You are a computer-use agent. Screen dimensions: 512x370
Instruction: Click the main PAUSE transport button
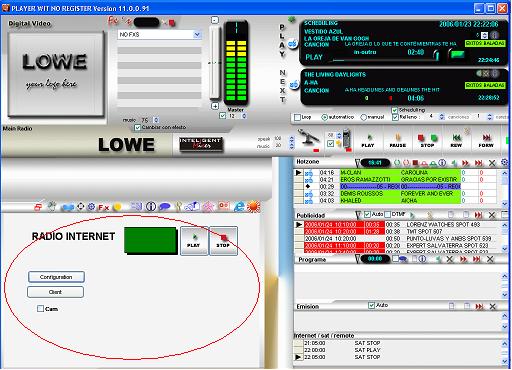pos(398,141)
